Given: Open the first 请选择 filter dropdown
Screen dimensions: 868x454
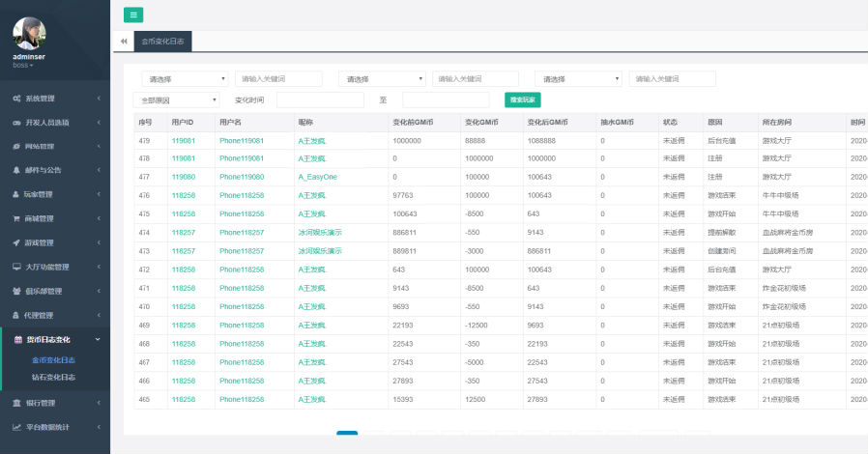Looking at the screenshot, I should [x=185, y=79].
